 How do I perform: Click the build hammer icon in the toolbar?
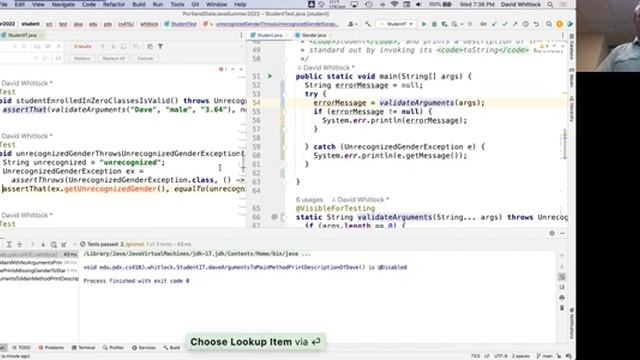click(368, 24)
